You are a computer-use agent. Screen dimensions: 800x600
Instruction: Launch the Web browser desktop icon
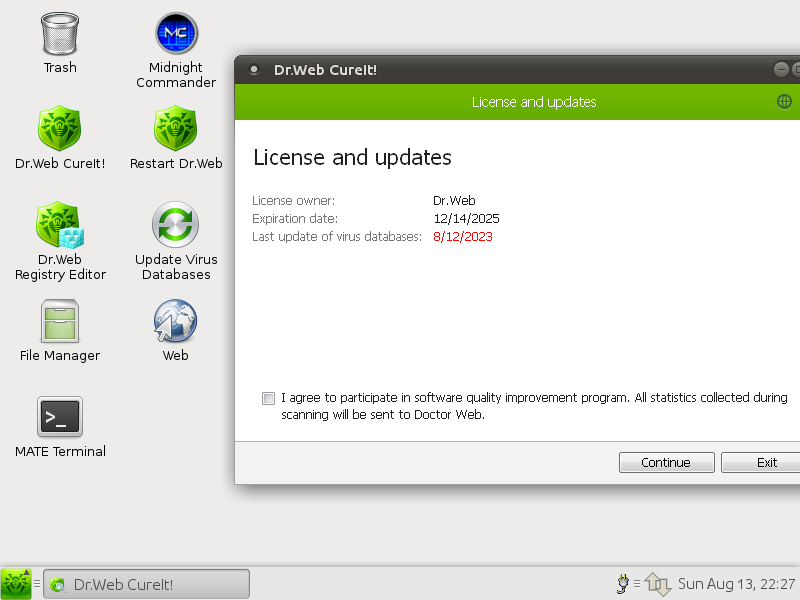coord(175,320)
